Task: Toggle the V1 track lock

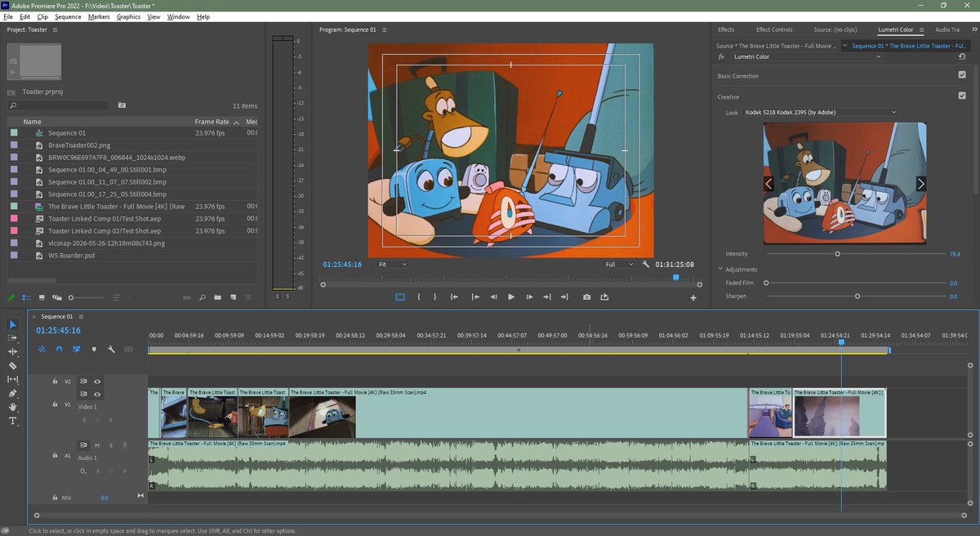Action: click(55, 404)
